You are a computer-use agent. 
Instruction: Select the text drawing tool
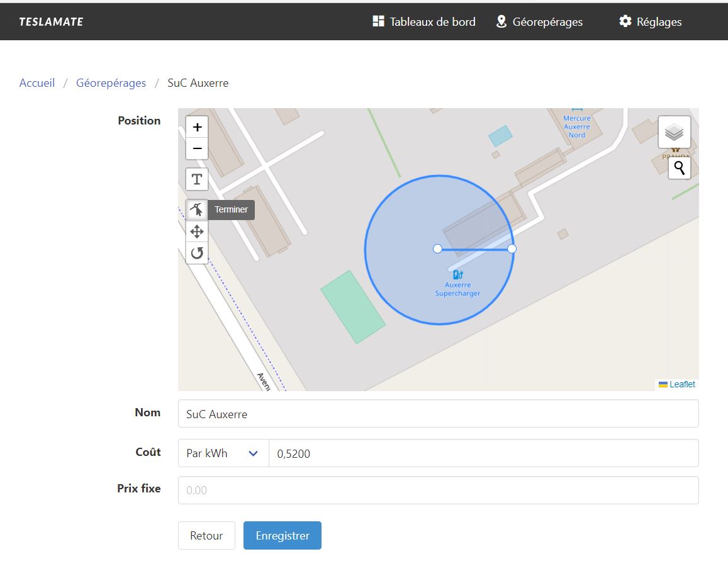[x=197, y=179]
